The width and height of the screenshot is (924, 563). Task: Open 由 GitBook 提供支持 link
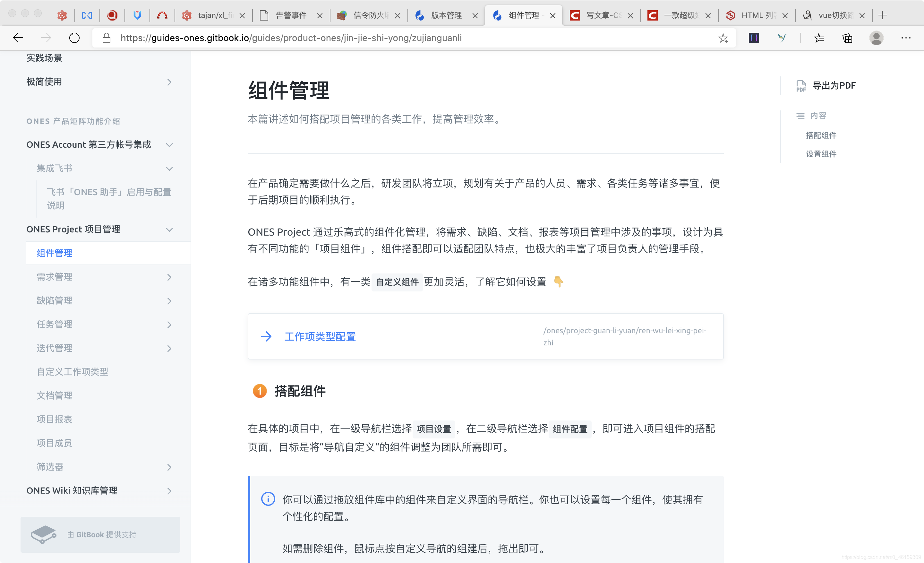(100, 534)
